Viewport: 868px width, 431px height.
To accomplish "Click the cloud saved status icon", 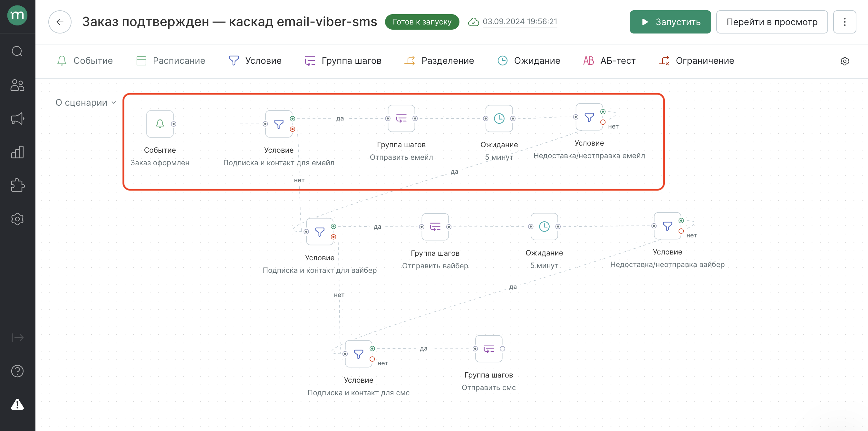I will click(x=473, y=22).
